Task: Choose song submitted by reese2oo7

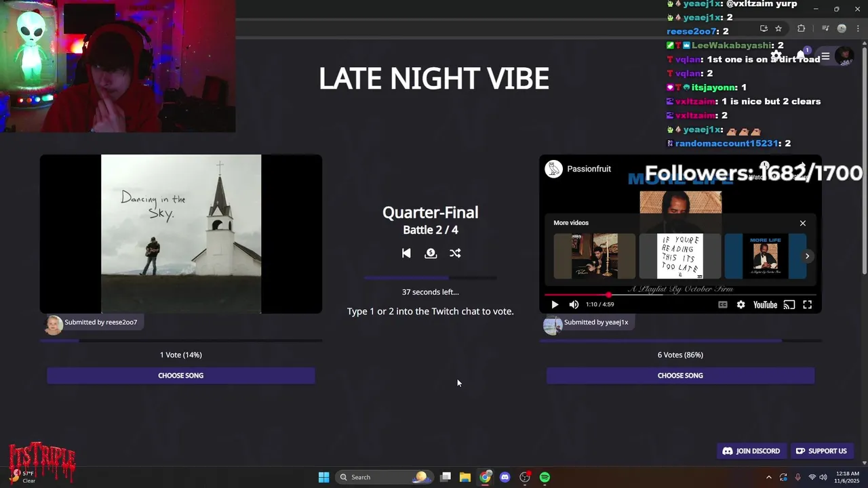Action: (x=181, y=375)
